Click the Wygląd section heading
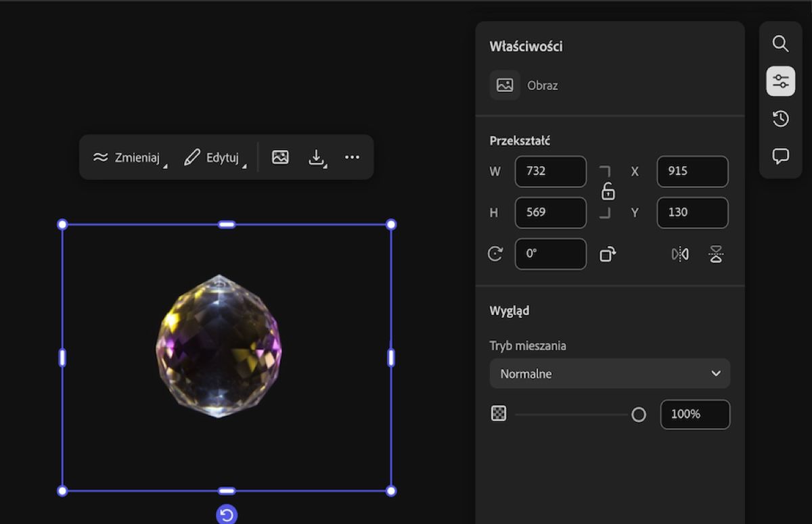The height and width of the screenshot is (524, 812). coord(510,311)
